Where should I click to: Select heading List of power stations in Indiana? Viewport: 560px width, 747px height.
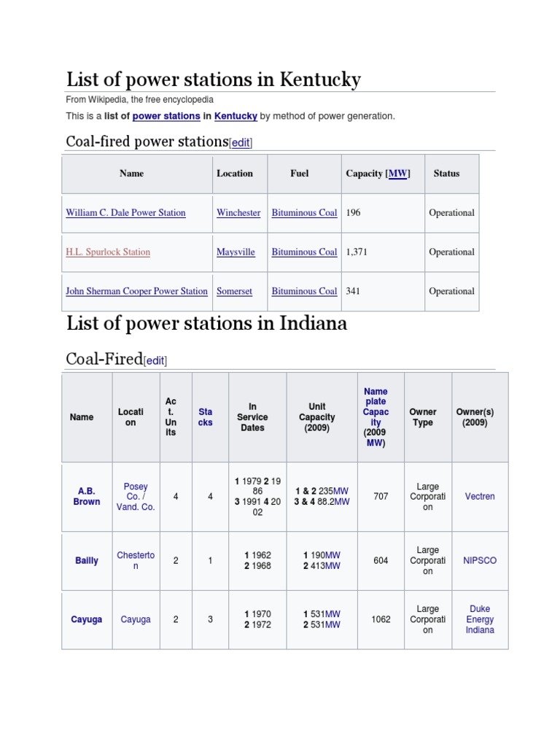tap(206, 323)
